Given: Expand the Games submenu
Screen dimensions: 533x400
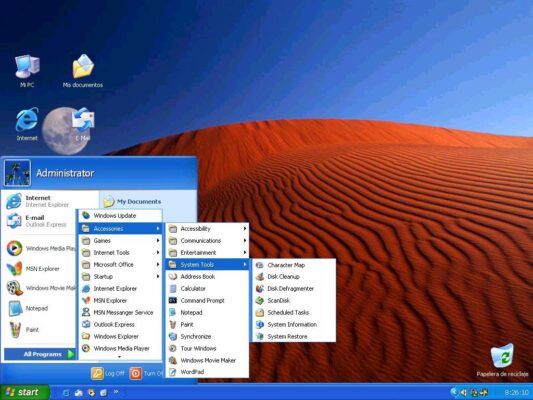Looking at the screenshot, I should pyautogui.click(x=120, y=240).
